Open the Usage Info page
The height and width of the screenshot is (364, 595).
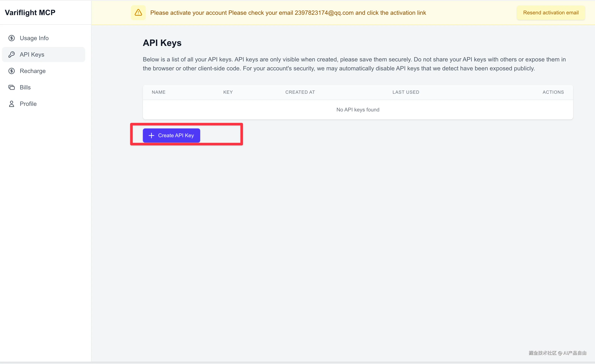[x=34, y=38]
